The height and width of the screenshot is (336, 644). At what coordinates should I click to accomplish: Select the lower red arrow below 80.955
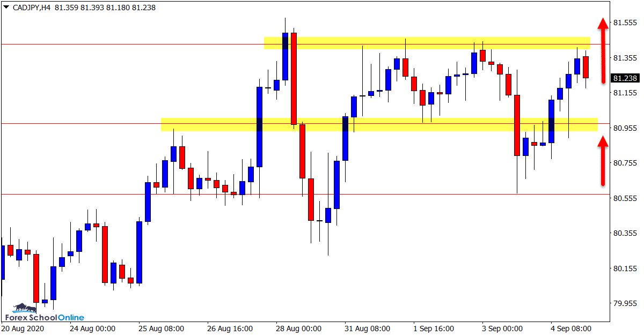click(603, 161)
